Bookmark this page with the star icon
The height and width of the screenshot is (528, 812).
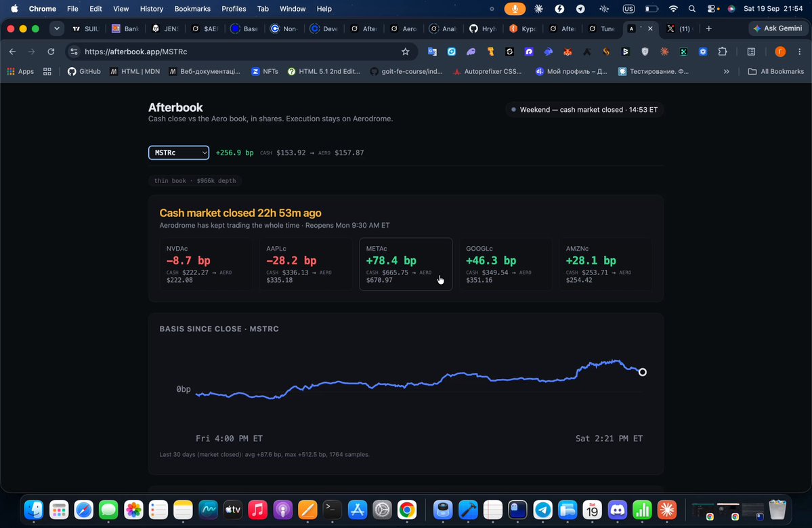point(406,52)
